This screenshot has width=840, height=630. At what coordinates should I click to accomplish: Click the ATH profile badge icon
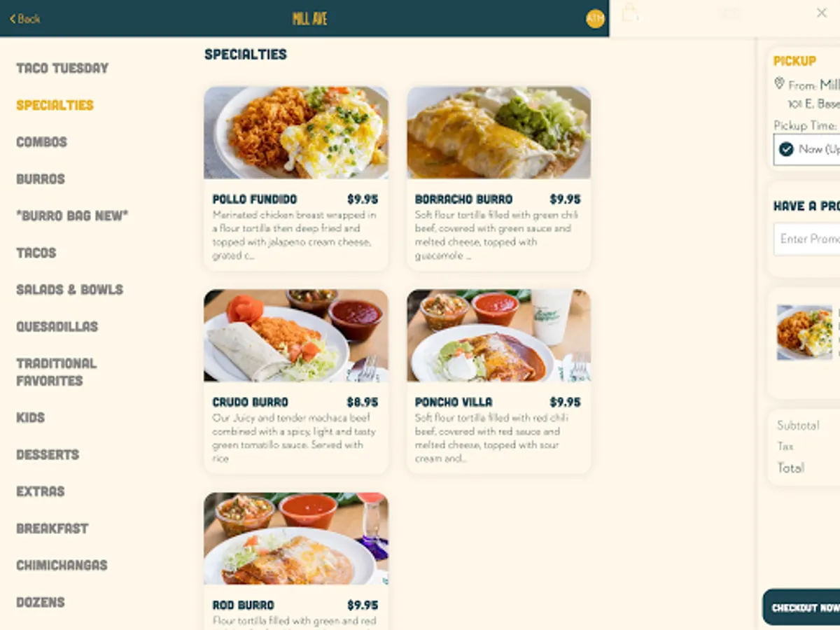click(x=595, y=19)
